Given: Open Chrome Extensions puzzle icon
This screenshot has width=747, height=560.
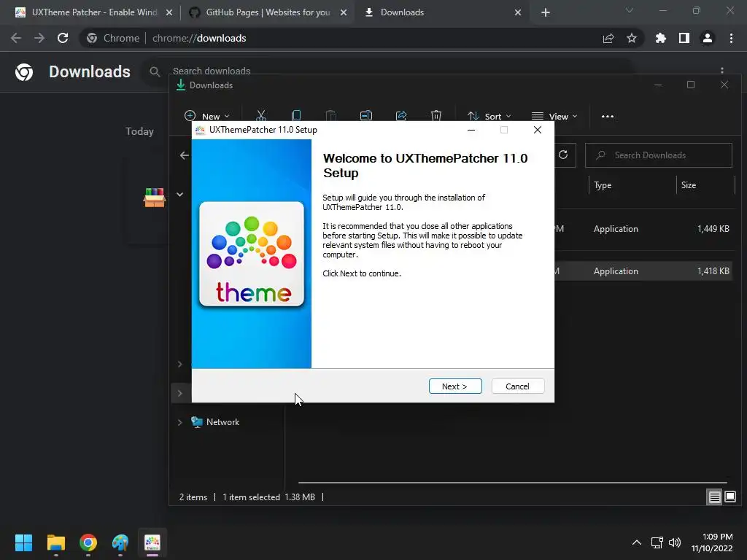Looking at the screenshot, I should tap(661, 38).
